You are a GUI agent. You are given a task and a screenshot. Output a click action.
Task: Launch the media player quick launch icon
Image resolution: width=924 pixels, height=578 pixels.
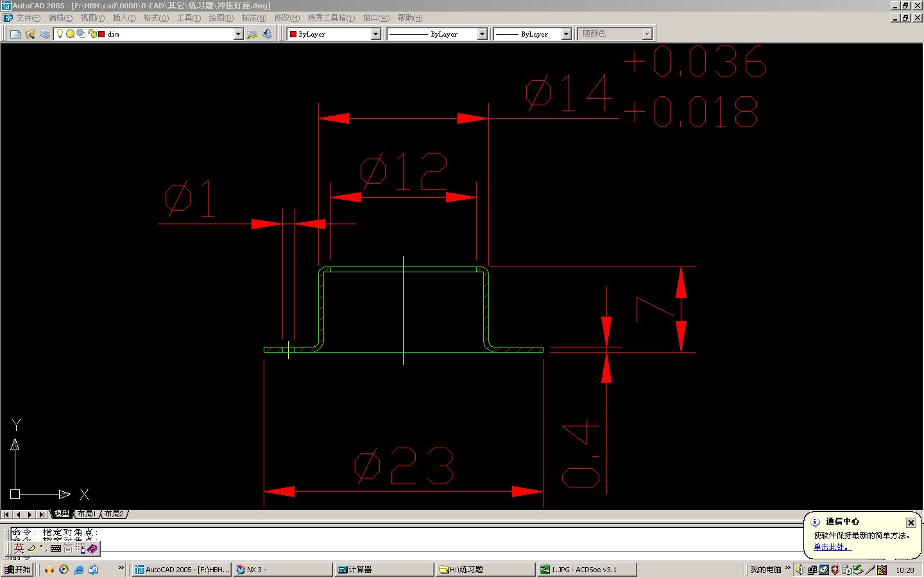click(x=64, y=570)
